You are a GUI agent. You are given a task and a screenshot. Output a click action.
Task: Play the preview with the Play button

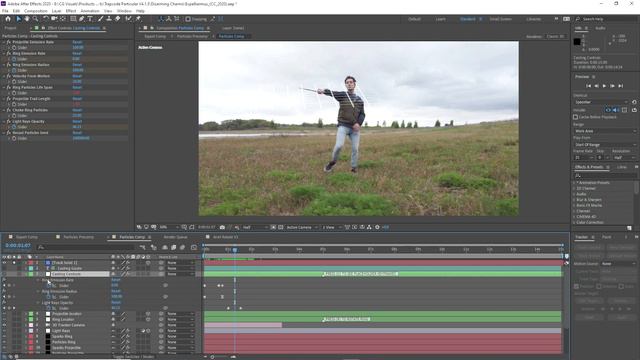[604, 86]
